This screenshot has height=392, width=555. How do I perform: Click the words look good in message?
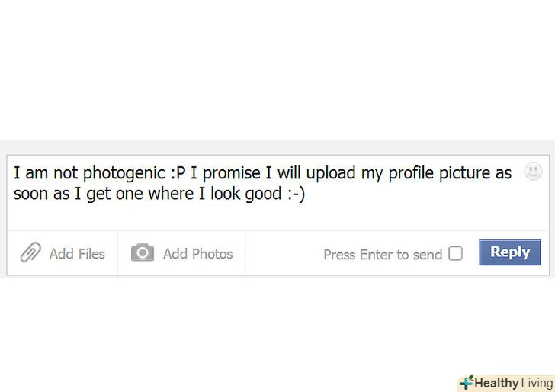tap(246, 194)
